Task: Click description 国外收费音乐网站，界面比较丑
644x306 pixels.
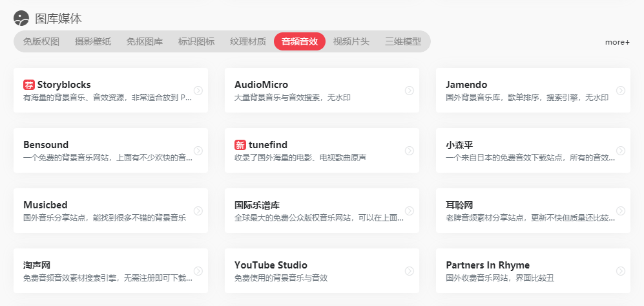Action: click(500, 278)
